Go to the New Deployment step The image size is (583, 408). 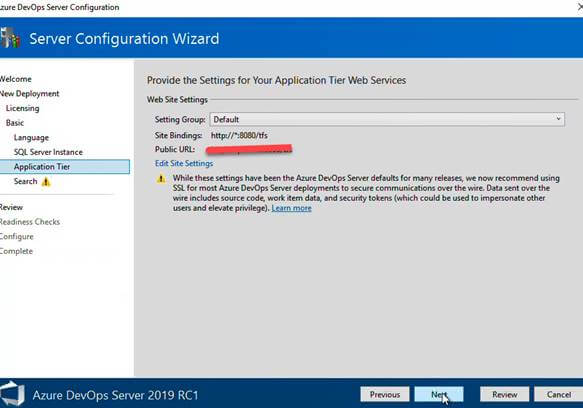pos(29,93)
